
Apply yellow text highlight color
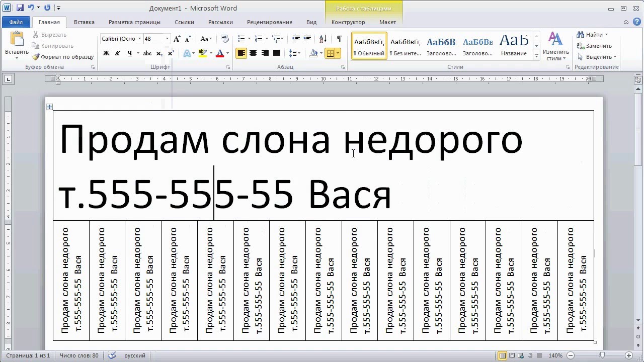coord(203,53)
